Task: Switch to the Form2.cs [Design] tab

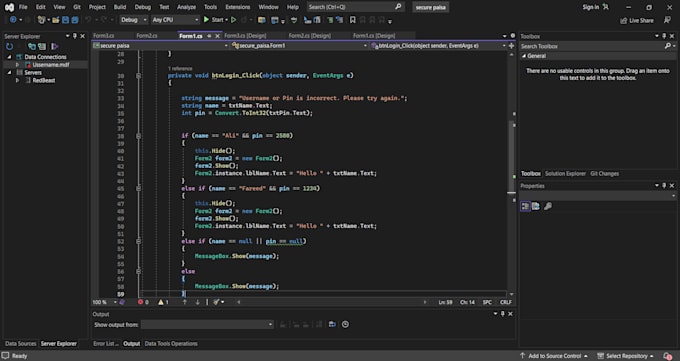Action: click(310, 36)
